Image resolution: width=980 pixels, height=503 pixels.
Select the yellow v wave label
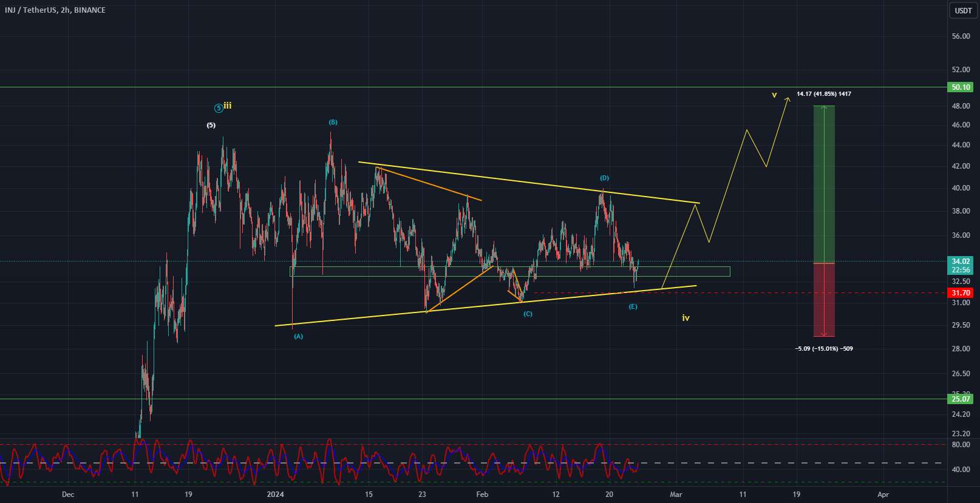(774, 95)
